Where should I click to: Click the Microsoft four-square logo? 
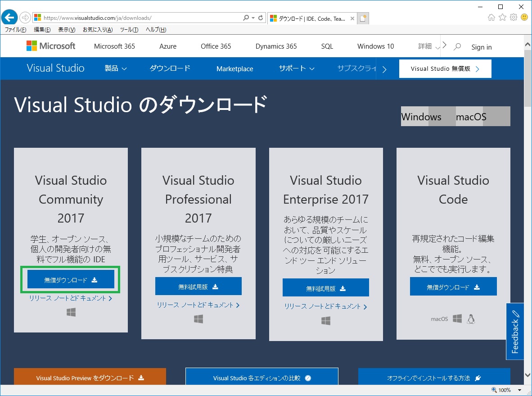pyautogui.click(x=32, y=46)
